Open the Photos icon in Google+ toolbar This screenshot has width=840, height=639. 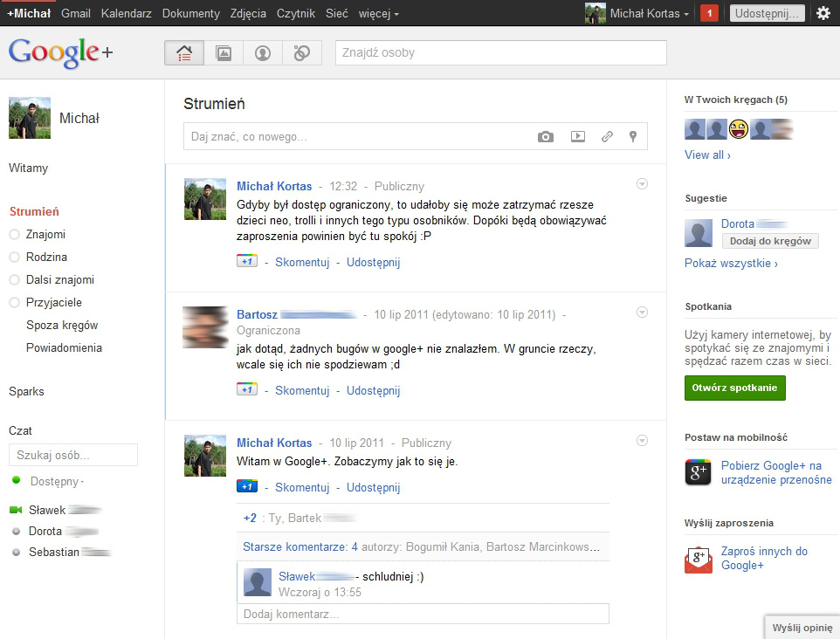click(x=224, y=53)
